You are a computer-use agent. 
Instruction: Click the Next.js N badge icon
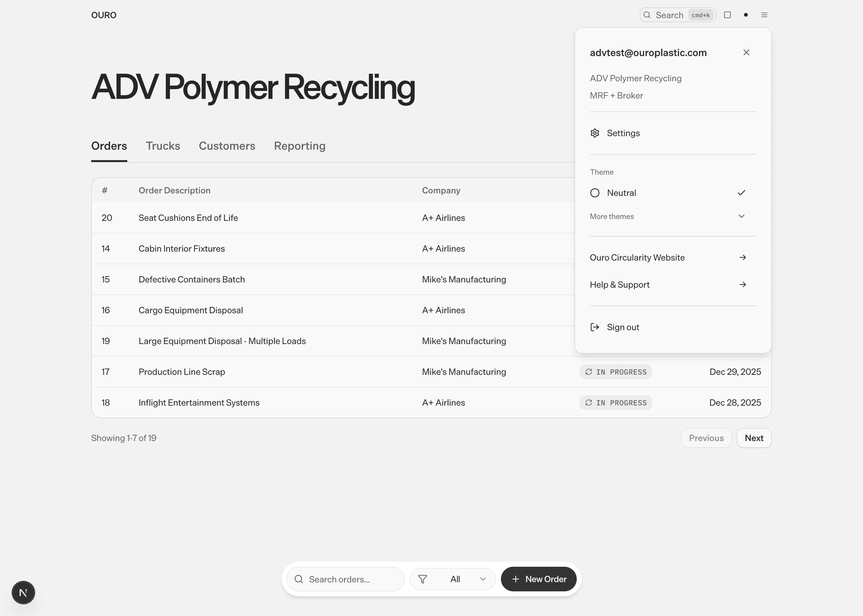[23, 593]
